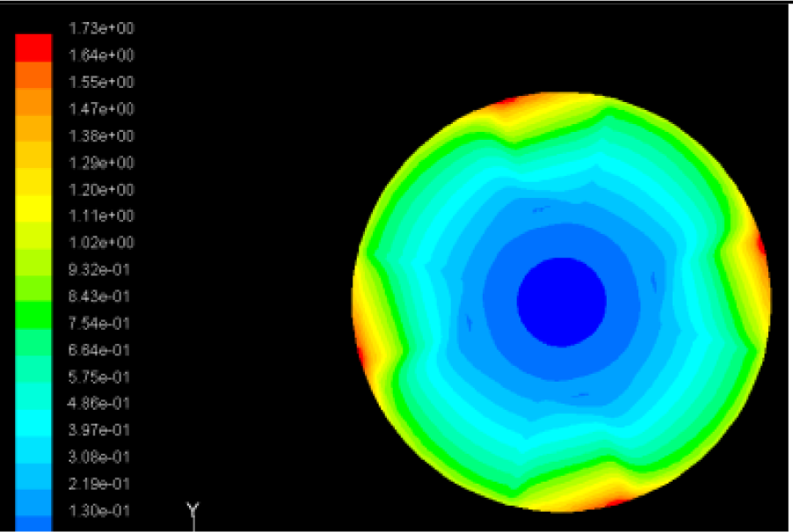
Task: Pick the 1.47e+00 legend value
Action: tap(101, 109)
